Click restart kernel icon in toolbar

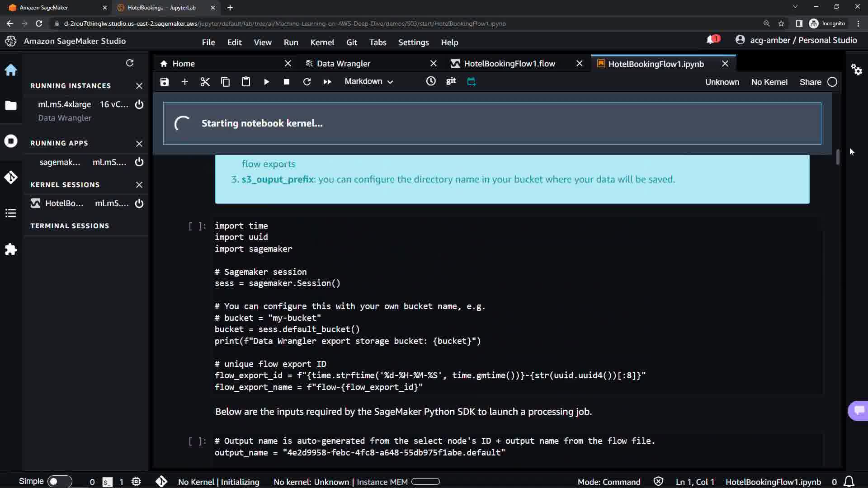(307, 82)
